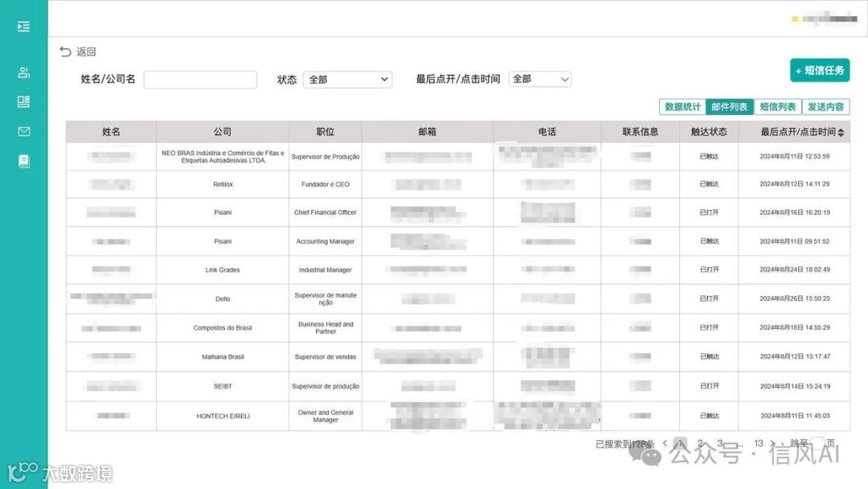Select the Retilox company cell
The width and height of the screenshot is (868, 489).
(x=223, y=184)
